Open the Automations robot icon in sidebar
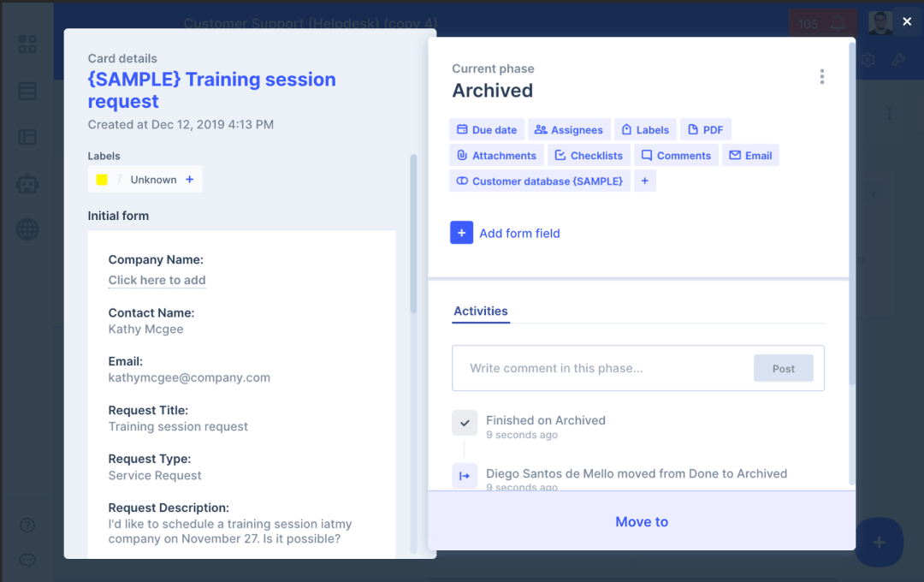Screen dimensions: 924x582 click(x=27, y=183)
